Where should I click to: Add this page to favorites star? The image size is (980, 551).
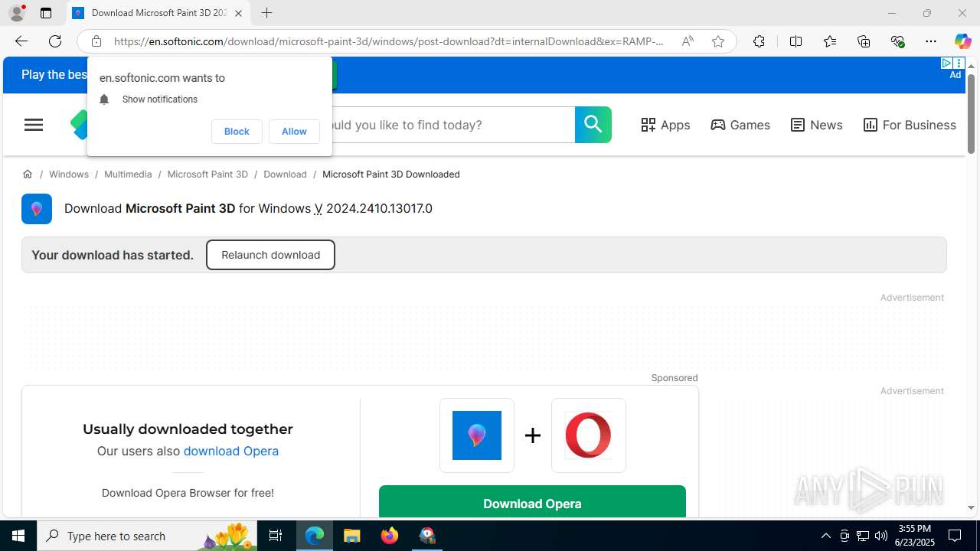click(717, 41)
